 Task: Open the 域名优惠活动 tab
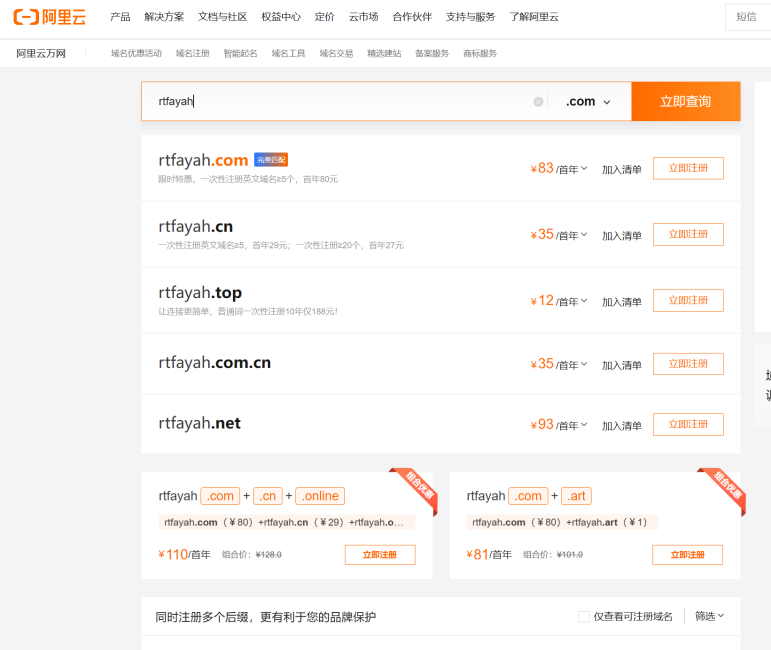(136, 53)
